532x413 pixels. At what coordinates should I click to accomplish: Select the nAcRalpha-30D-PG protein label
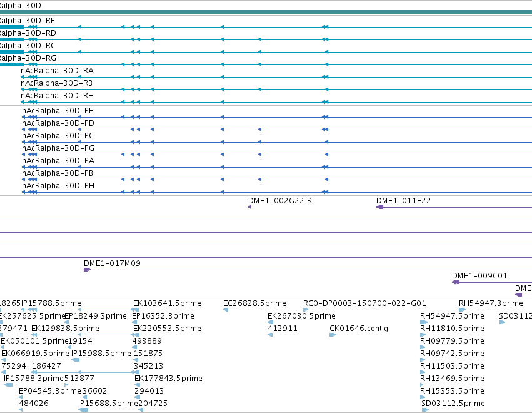(x=58, y=148)
